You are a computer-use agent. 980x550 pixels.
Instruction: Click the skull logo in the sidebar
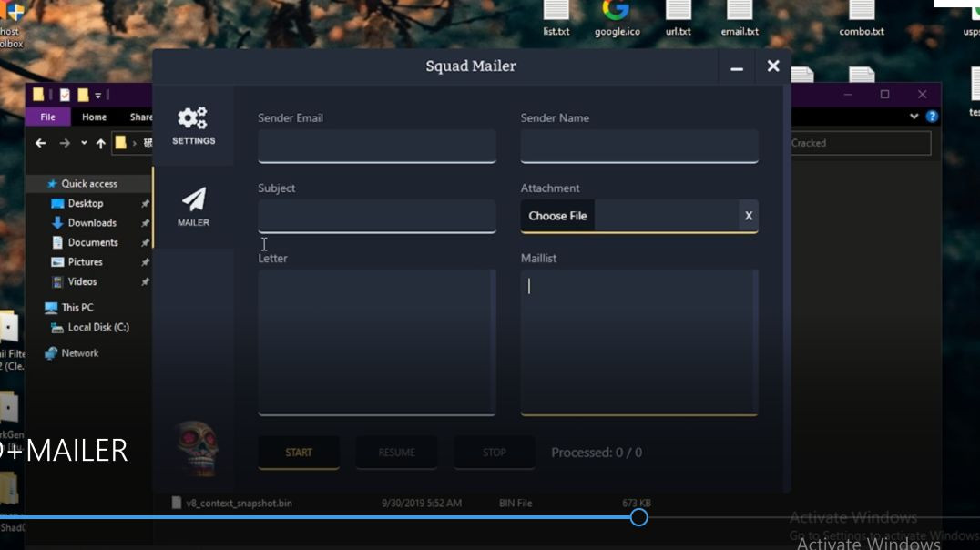pos(197,449)
